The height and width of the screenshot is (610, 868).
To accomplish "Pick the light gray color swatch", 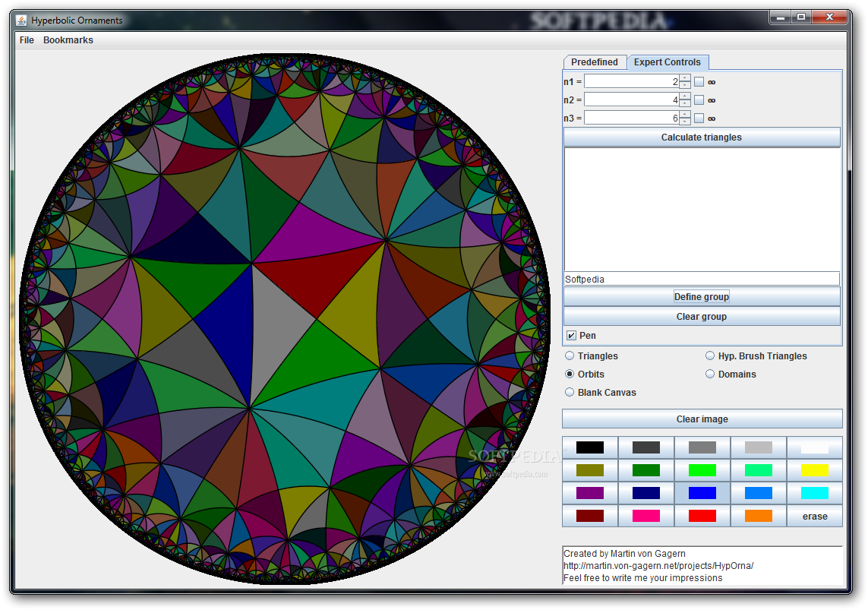I will 759,447.
